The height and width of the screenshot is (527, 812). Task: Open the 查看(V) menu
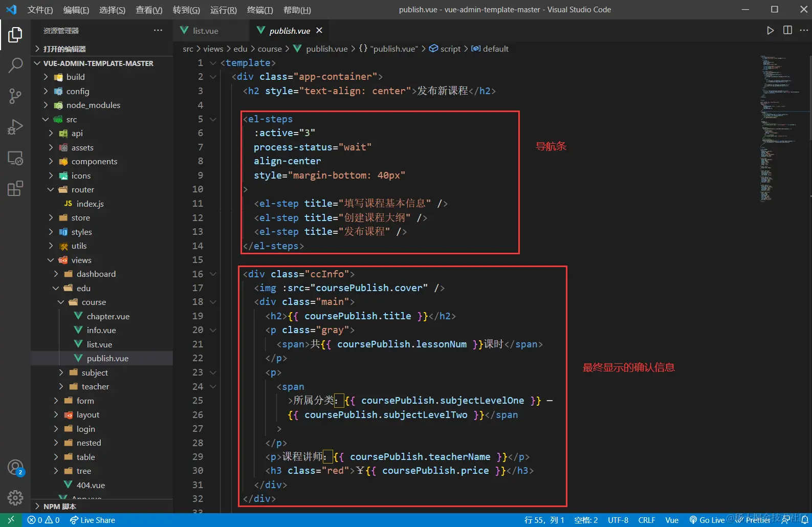149,10
